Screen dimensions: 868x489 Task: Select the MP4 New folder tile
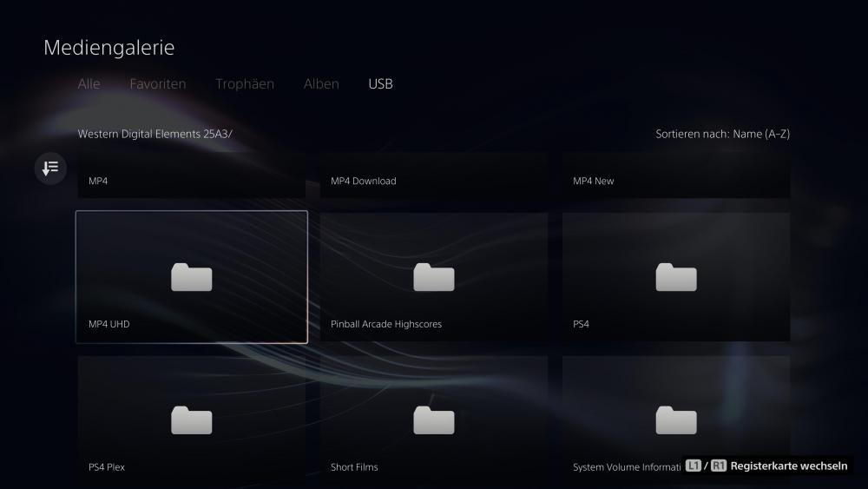pos(676,177)
